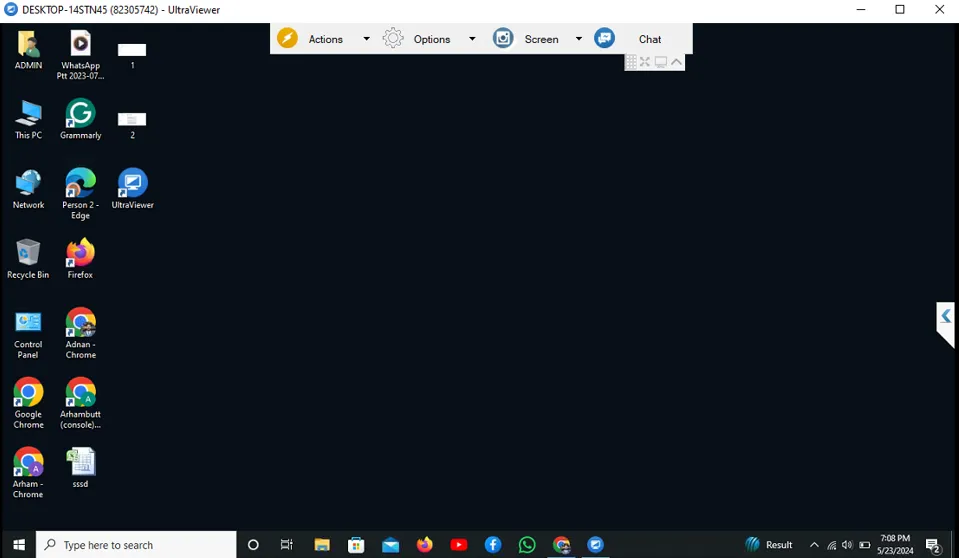
Task: Expand the dropdown arrow next to Options
Action: click(472, 39)
